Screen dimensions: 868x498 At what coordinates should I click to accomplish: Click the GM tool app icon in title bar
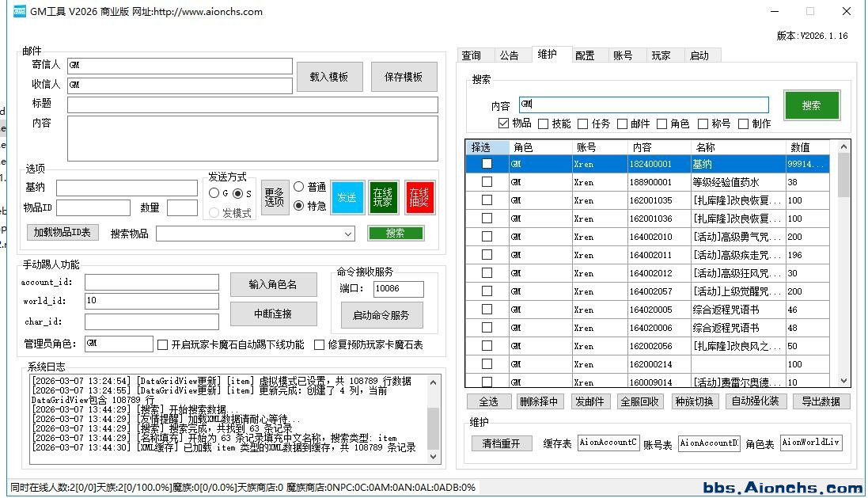19,12
